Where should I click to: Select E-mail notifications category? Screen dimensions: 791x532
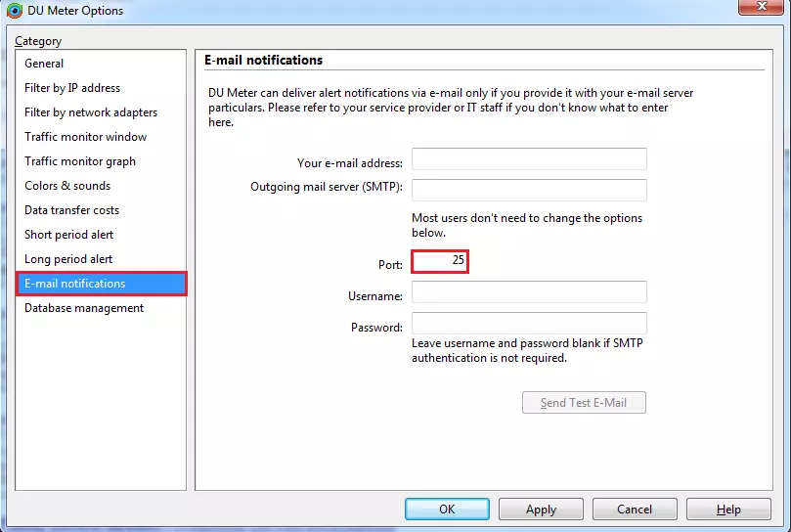[101, 284]
